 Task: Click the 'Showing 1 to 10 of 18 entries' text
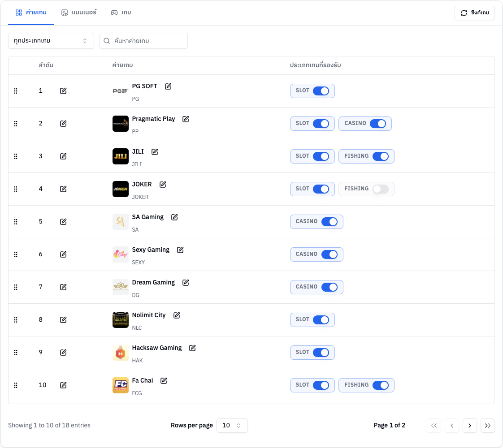[49, 425]
